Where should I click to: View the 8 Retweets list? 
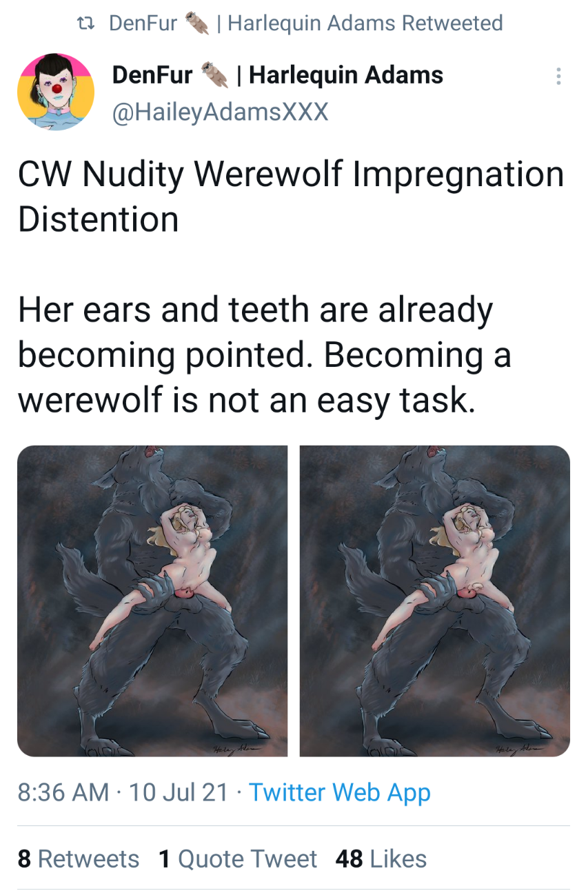79,859
